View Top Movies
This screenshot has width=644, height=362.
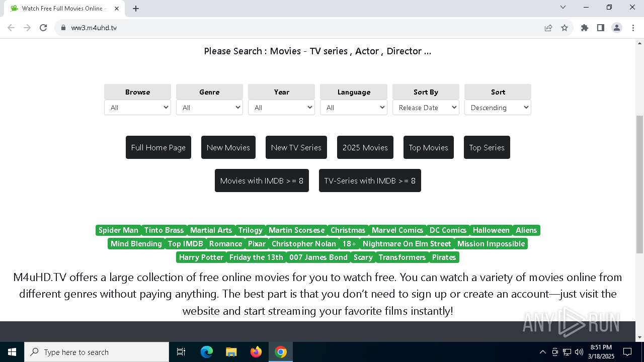429,147
